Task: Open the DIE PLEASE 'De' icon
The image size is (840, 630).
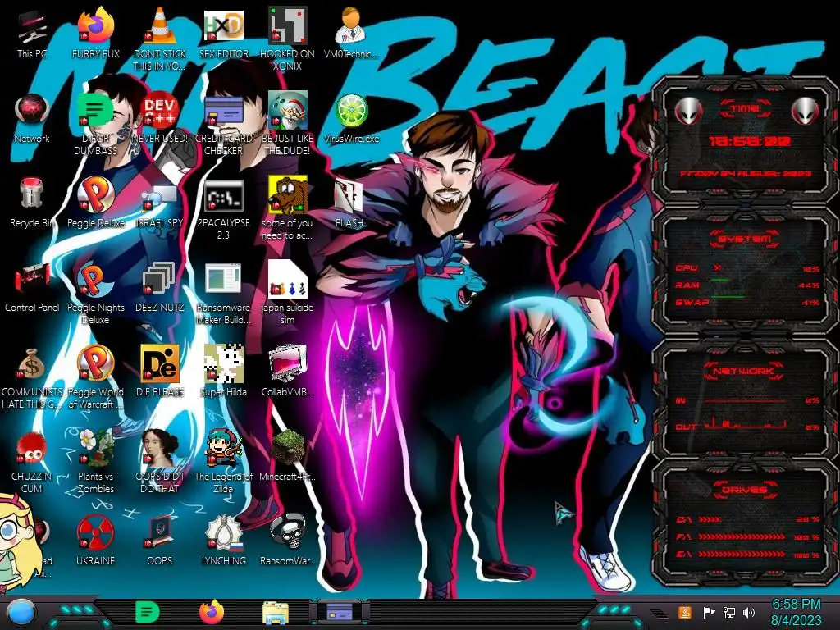Action: 160,371
